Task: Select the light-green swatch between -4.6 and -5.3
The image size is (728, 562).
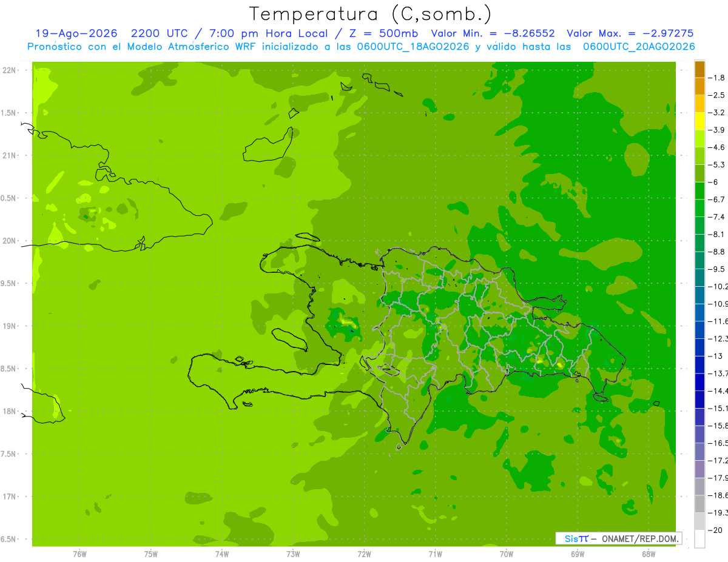Action: point(700,156)
